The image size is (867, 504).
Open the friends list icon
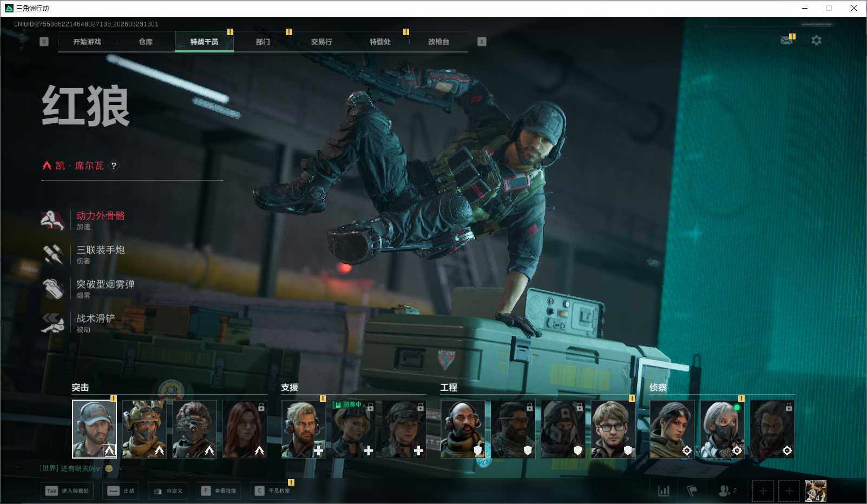tap(726, 490)
